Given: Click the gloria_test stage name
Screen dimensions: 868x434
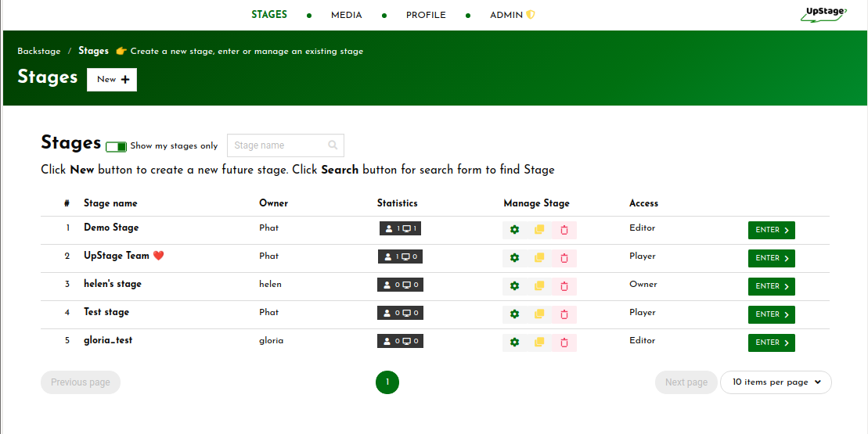Looking at the screenshot, I should (x=108, y=341).
